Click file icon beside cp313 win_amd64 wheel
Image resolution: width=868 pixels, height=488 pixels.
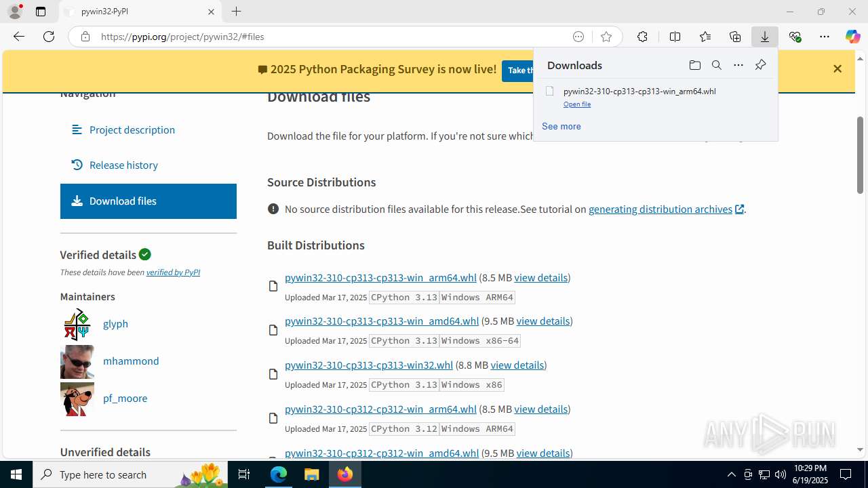273,330
